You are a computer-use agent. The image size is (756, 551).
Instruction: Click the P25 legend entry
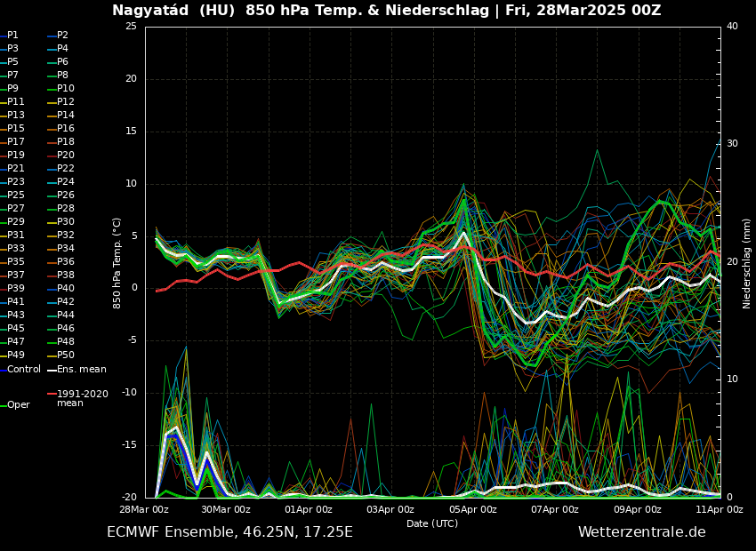tap(16, 196)
